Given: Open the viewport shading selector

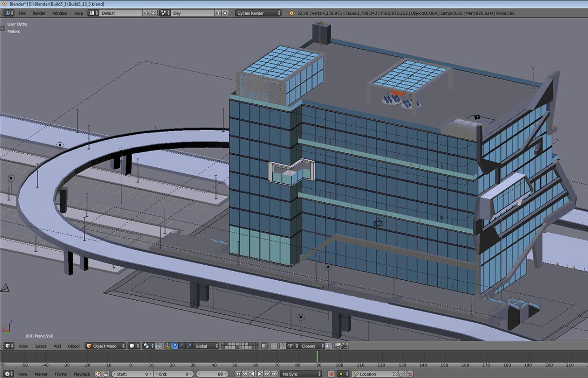Looking at the screenshot, I should coord(134,346).
